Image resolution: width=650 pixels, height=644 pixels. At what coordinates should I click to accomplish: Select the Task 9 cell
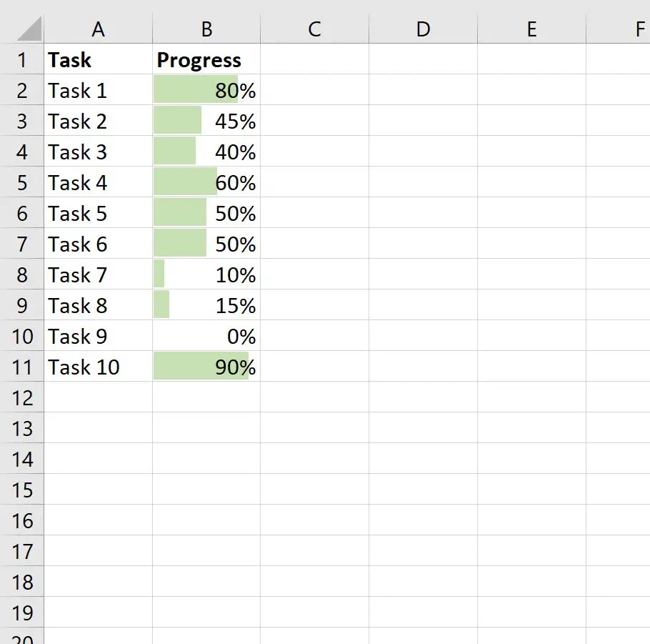(x=98, y=336)
